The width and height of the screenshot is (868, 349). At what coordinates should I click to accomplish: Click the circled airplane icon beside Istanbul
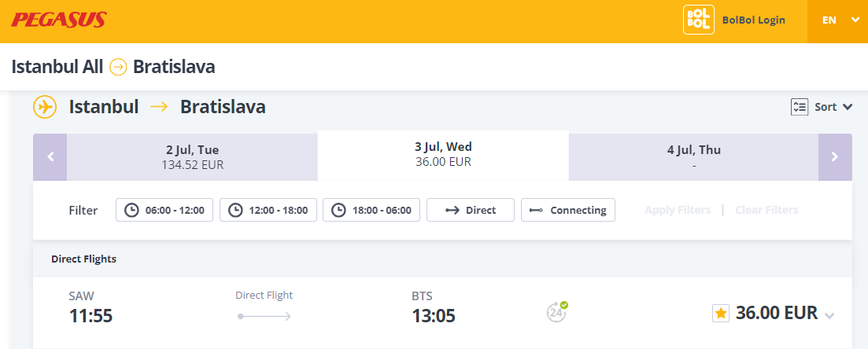[45, 107]
